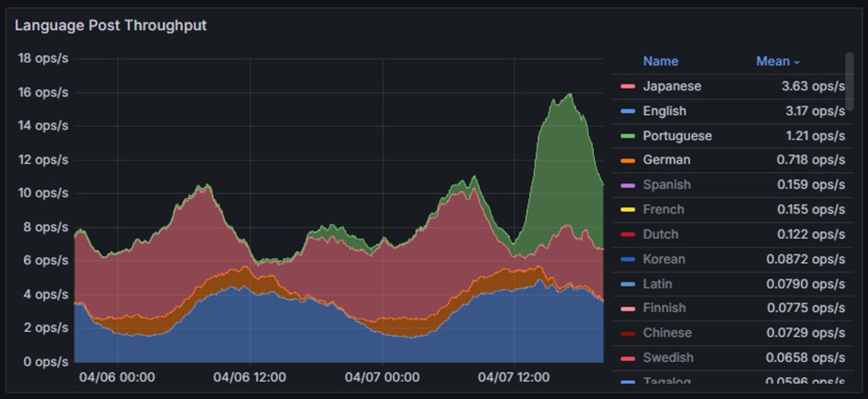
Task: Isolate the Chinese series in legend
Action: coord(667,332)
